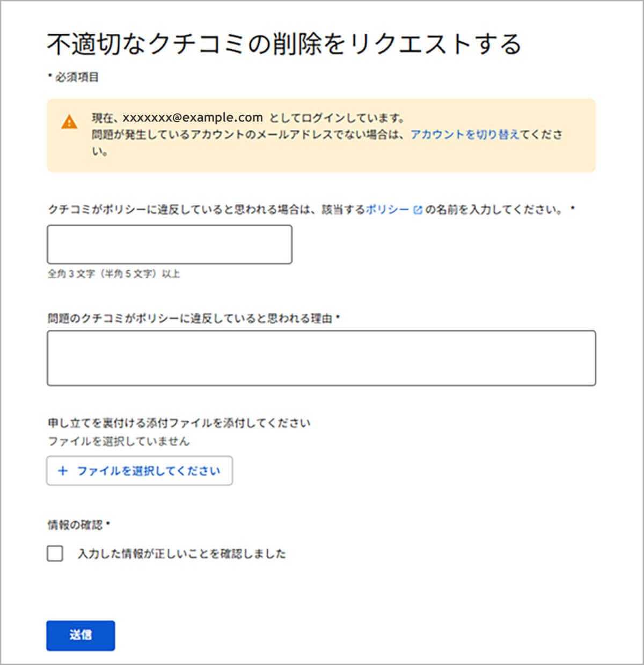Click the としてログインしています text in the notice
Image resolution: width=644 pixels, height=665 pixels.
pos(337,118)
